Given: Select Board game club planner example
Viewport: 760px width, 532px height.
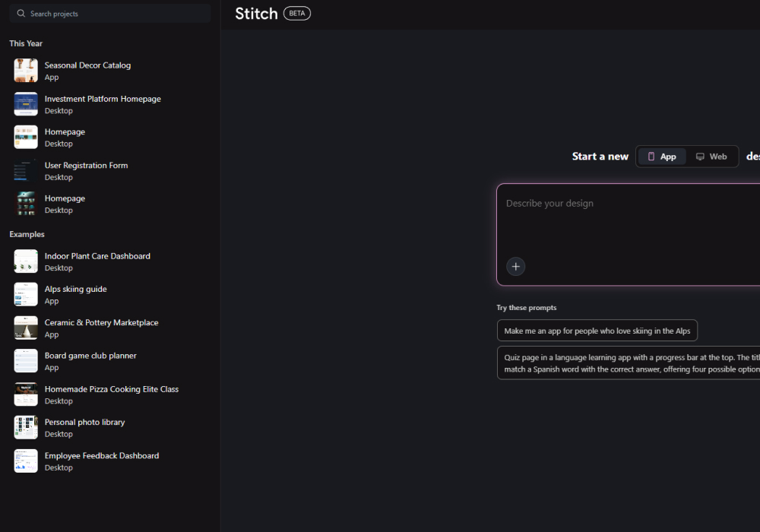Looking at the screenshot, I should (90, 356).
